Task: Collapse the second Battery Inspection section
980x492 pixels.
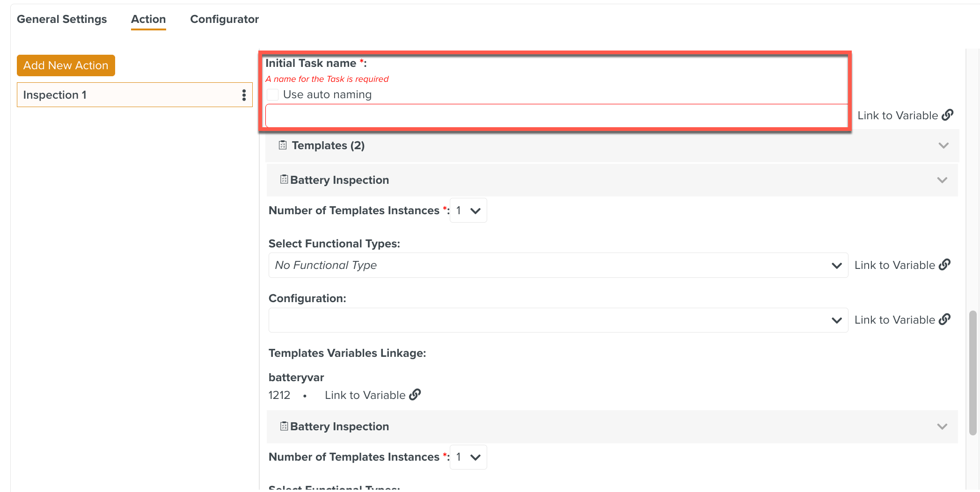Action: click(x=942, y=427)
